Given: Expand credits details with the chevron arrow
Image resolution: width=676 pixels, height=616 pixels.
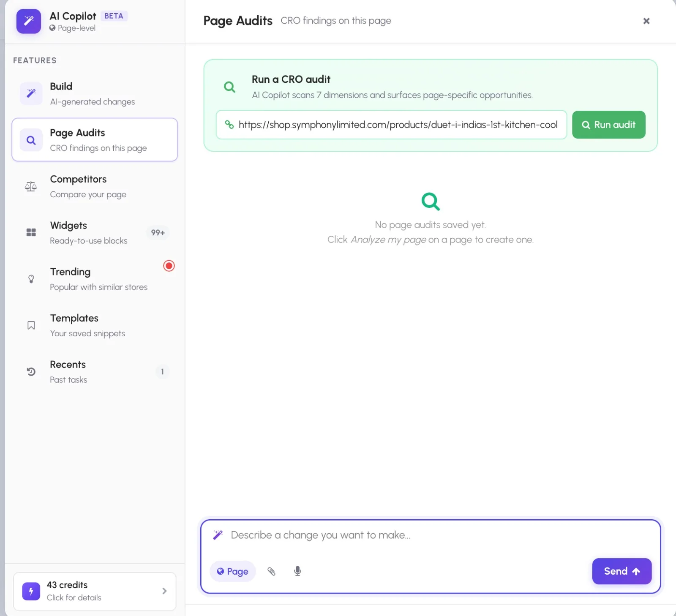Looking at the screenshot, I should click(164, 591).
